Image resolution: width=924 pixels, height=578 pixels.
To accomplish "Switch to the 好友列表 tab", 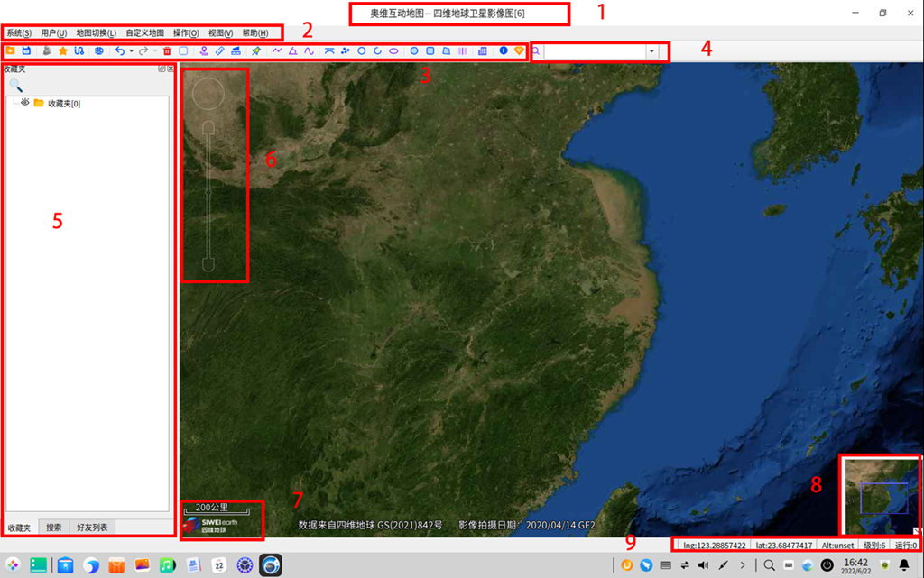I will point(91,527).
